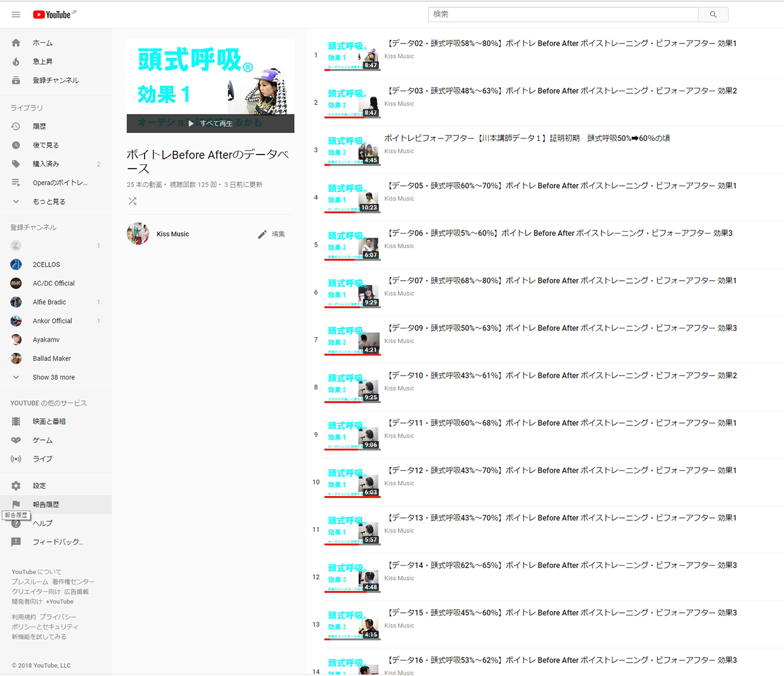Open the 川本講師データ1 video title
Viewport: 784px width, 676px height.
(527, 138)
